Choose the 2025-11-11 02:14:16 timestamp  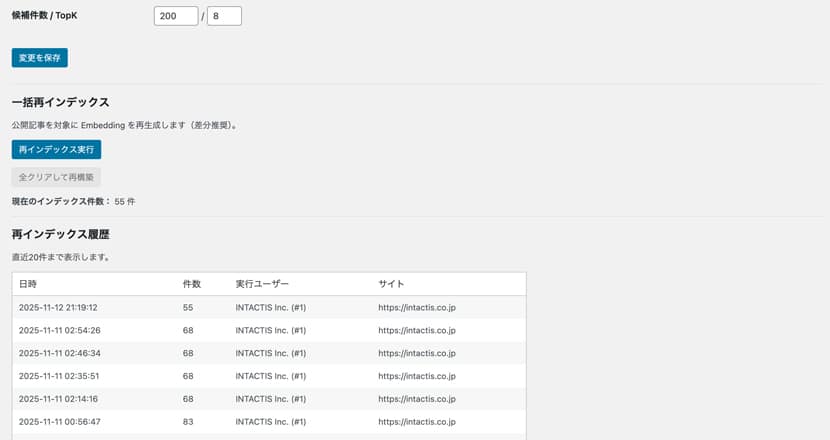tap(60, 399)
